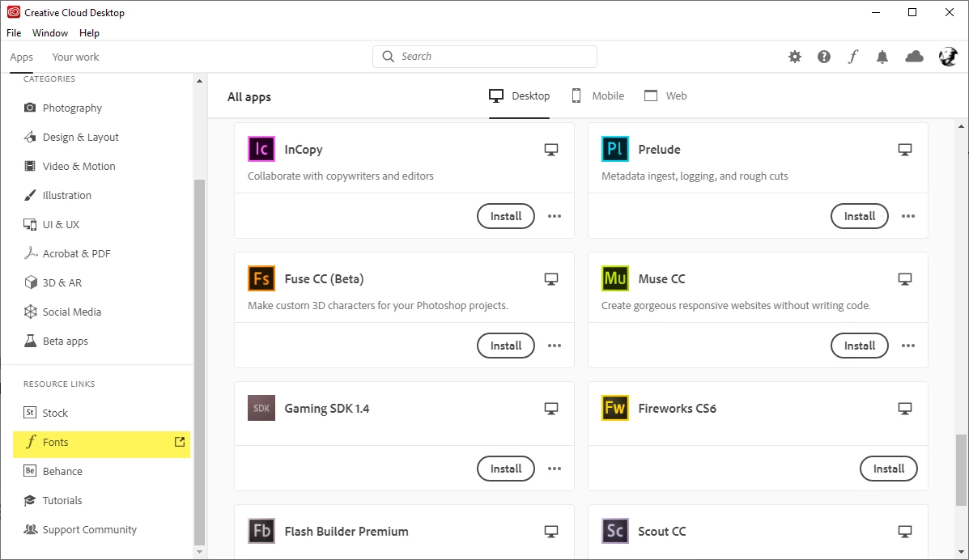The width and height of the screenshot is (969, 560).
Task: Open the Help menu
Action: tap(89, 32)
